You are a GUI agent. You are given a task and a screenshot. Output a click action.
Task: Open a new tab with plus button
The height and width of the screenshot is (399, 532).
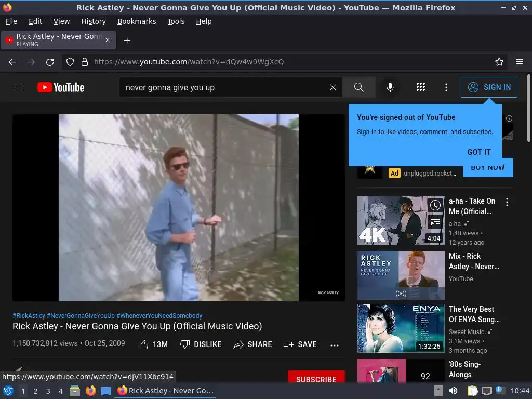127,41
